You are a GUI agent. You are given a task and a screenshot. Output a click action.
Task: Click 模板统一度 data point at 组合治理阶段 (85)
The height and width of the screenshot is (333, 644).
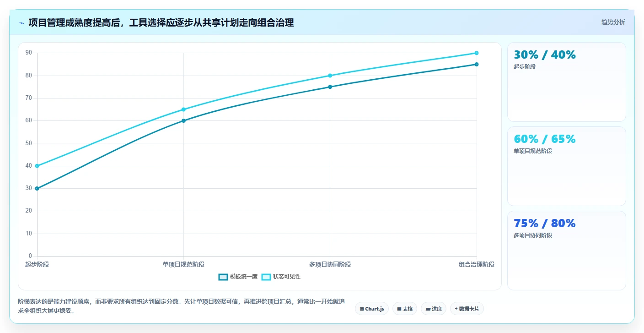pyautogui.click(x=476, y=64)
